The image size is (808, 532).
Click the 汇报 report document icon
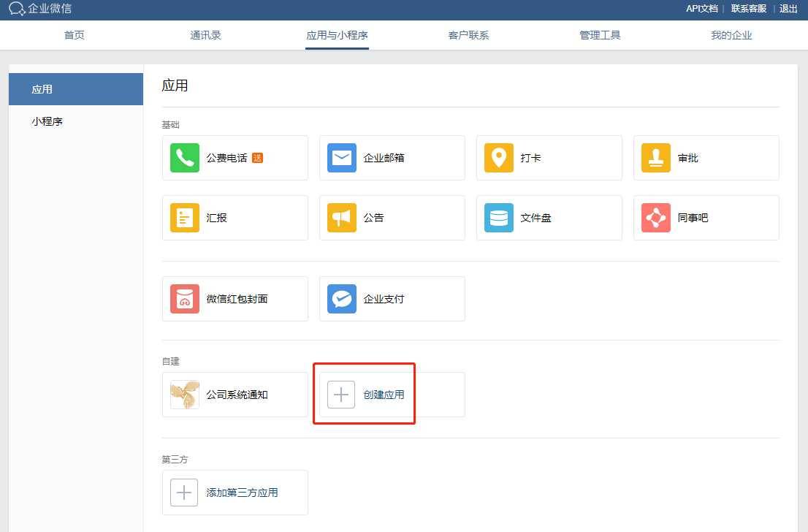(x=185, y=218)
